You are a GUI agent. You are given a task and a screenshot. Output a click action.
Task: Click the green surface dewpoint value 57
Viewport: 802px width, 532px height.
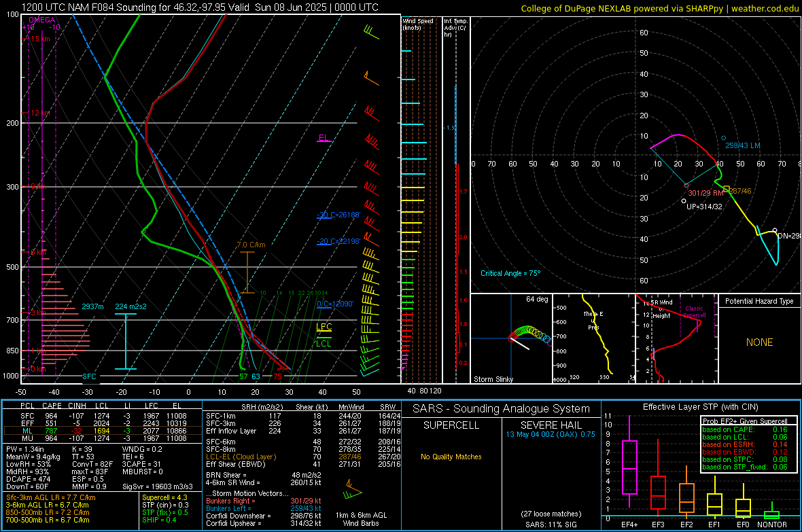(x=243, y=376)
